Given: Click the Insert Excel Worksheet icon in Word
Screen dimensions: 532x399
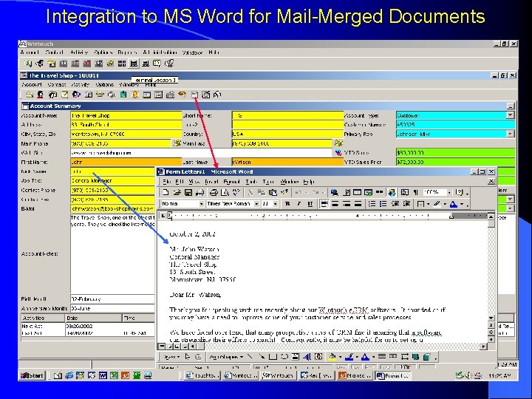Looking at the screenshot, I should (x=368, y=193).
